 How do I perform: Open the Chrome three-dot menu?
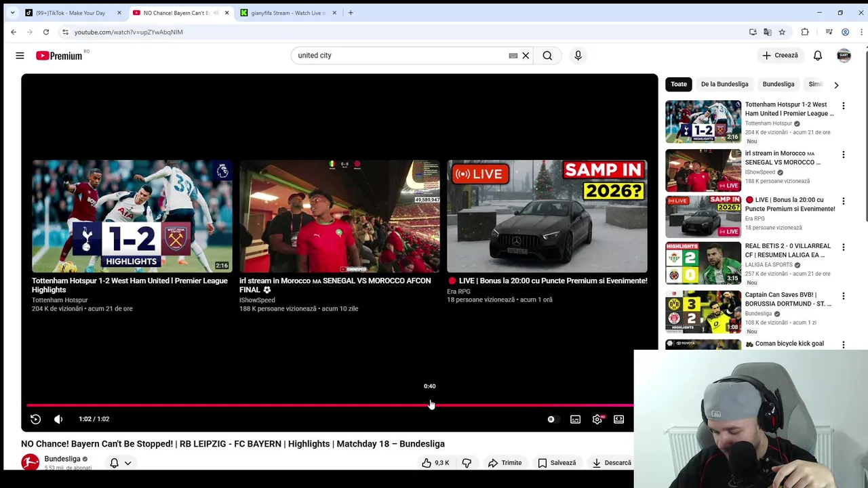click(x=861, y=32)
